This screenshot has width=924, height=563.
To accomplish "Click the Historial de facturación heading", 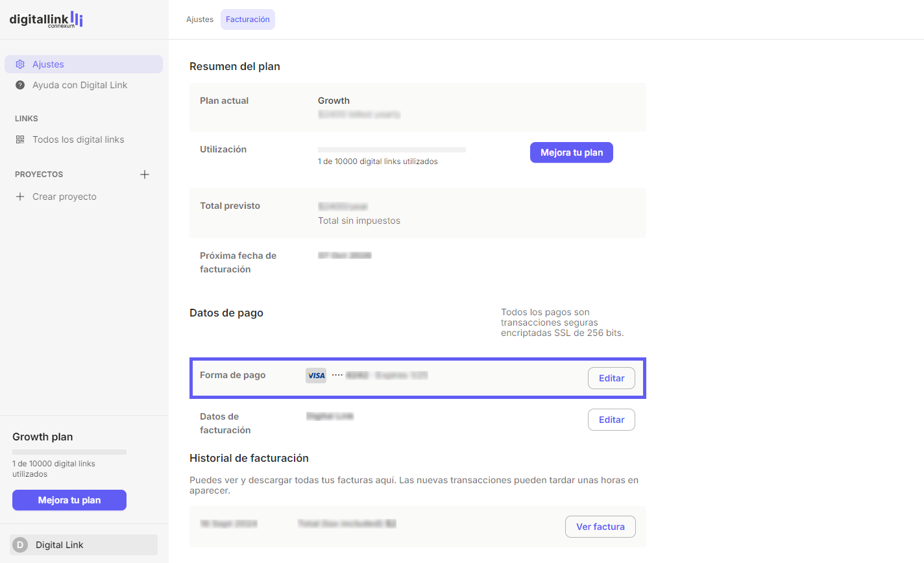I will [249, 458].
